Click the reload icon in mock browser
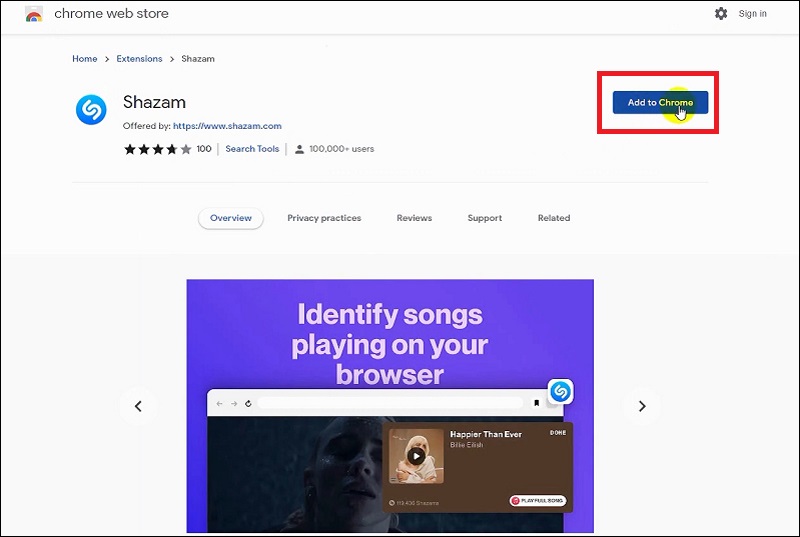This screenshot has width=800, height=537. pyautogui.click(x=248, y=404)
